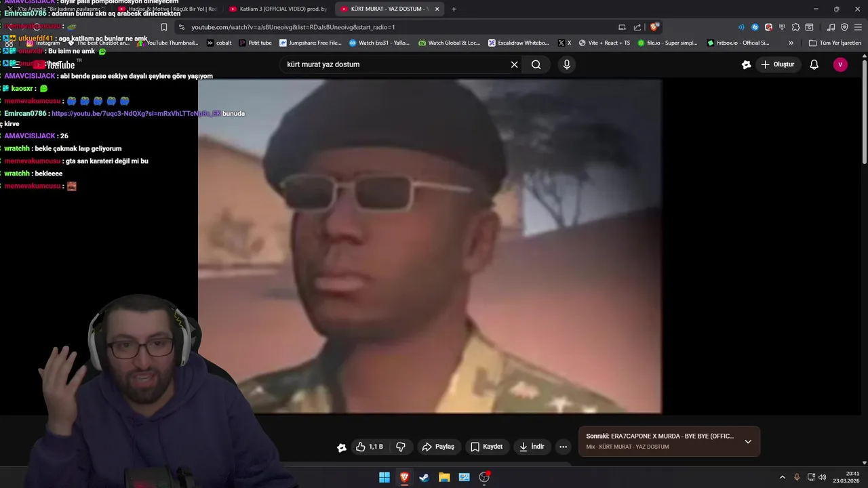Screen dimensions: 868x488
Task: Click the YouTube search magnifier button
Action: pos(536,64)
